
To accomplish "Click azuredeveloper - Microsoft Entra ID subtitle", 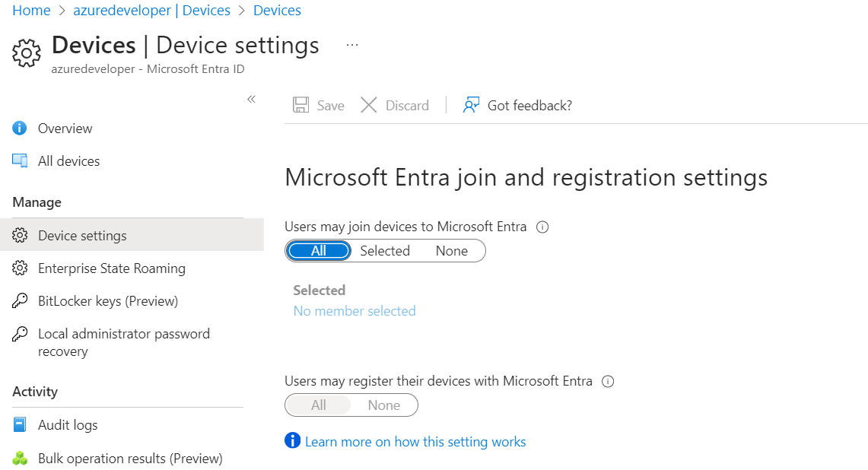I will [148, 69].
